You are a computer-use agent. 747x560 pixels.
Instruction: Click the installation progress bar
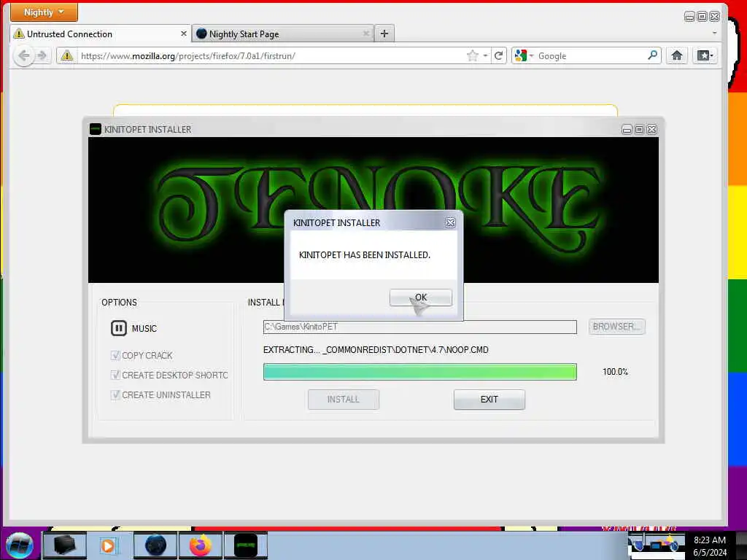tap(419, 372)
